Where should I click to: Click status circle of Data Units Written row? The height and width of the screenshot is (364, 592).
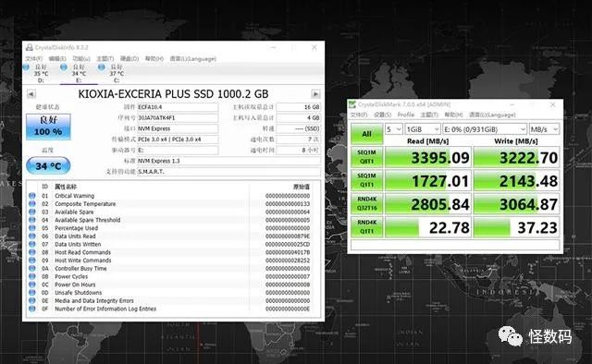point(32,245)
